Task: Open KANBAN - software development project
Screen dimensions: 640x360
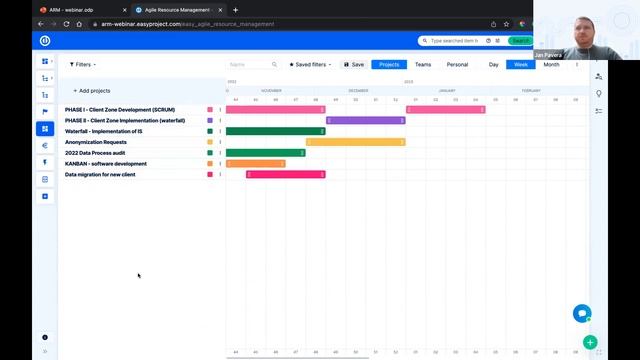Action: pos(106,164)
